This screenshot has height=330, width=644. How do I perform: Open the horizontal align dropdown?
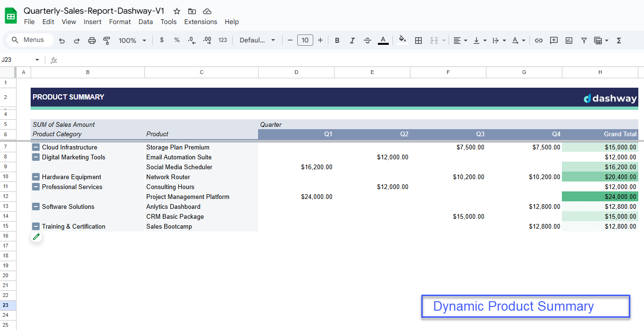point(460,41)
